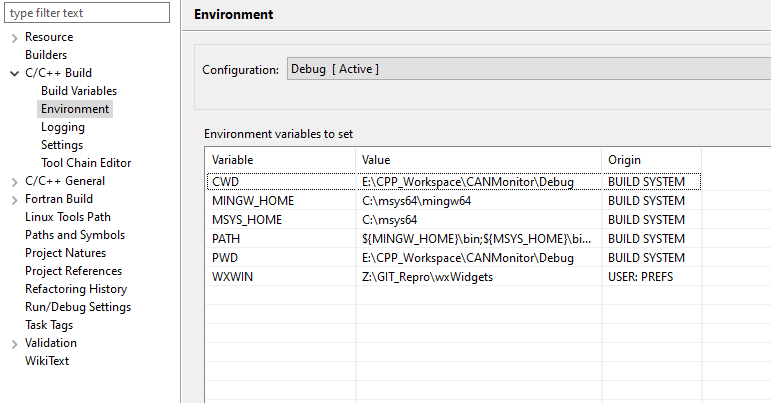
Task: Select the Builders entry
Action: (x=46, y=55)
